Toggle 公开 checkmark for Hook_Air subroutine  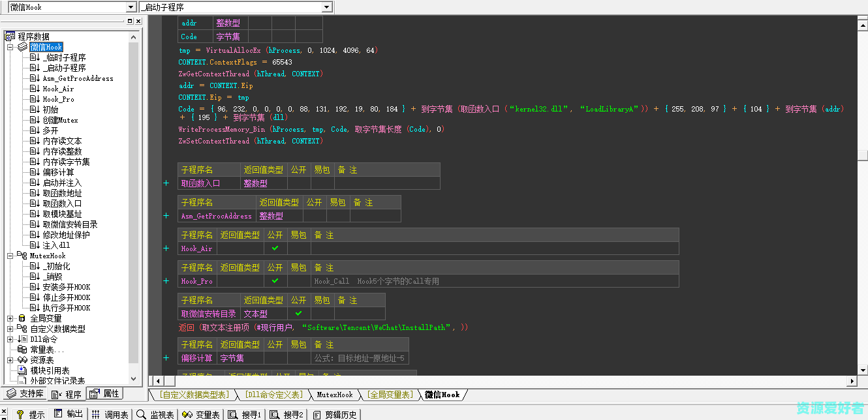[x=275, y=248]
